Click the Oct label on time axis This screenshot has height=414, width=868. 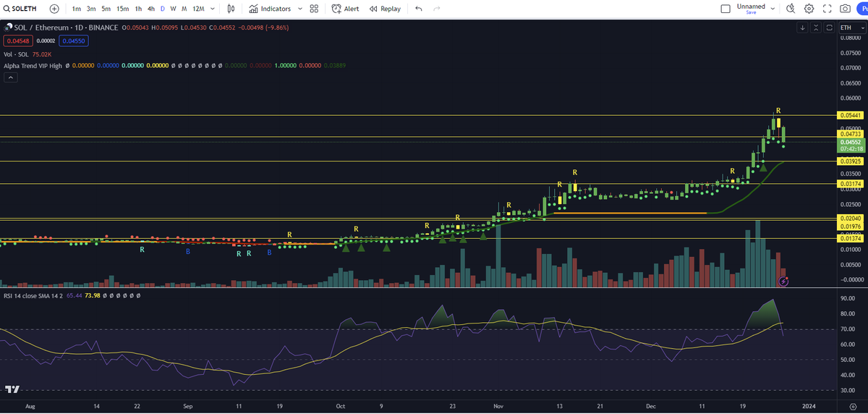point(341,407)
